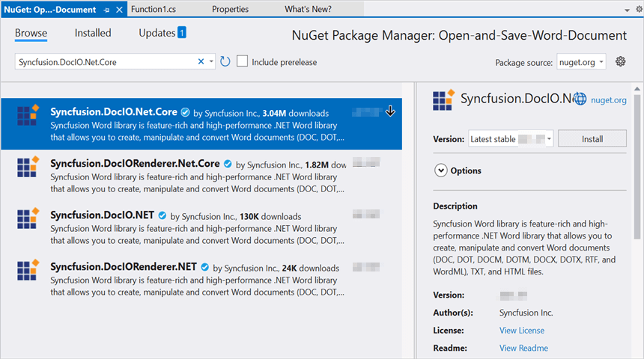Click the Syncfusion.DocIO.NET package logo
Screen dimensions: 644x359
pos(28,218)
